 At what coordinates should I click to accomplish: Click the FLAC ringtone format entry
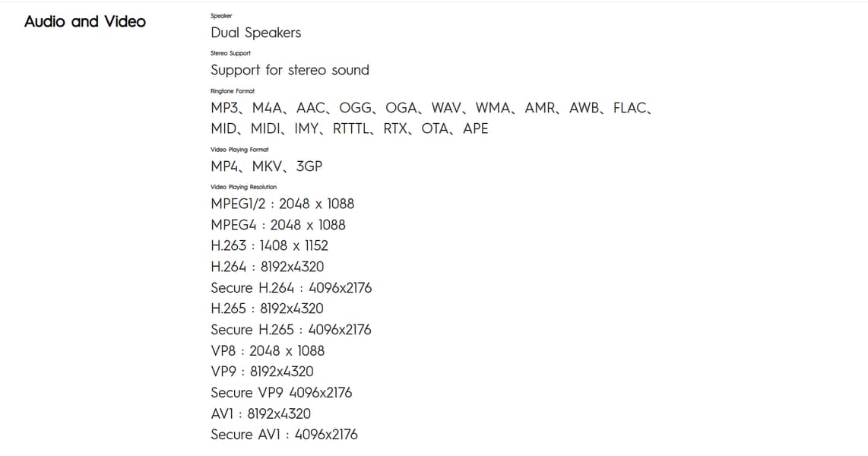tap(630, 108)
